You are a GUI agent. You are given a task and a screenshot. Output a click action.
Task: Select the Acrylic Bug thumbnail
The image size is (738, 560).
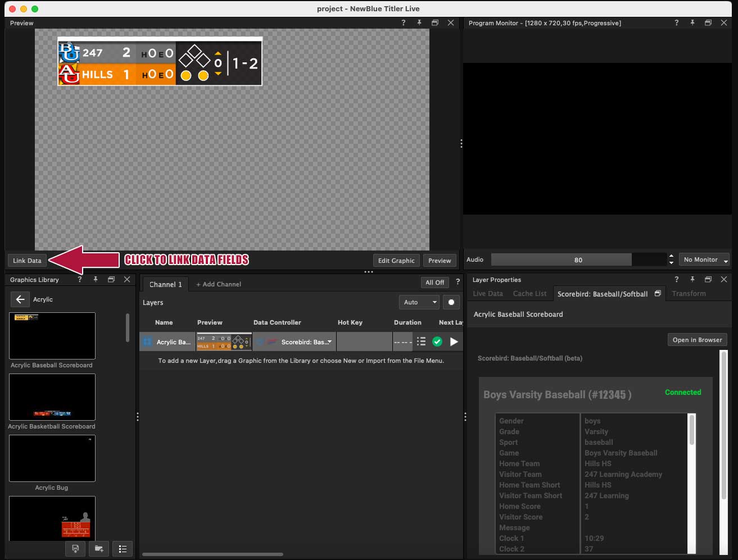point(52,458)
